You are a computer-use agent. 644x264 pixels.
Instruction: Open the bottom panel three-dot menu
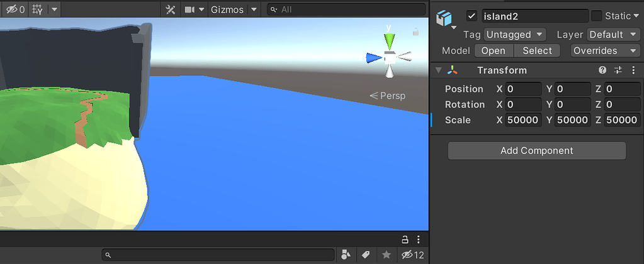[418, 239]
